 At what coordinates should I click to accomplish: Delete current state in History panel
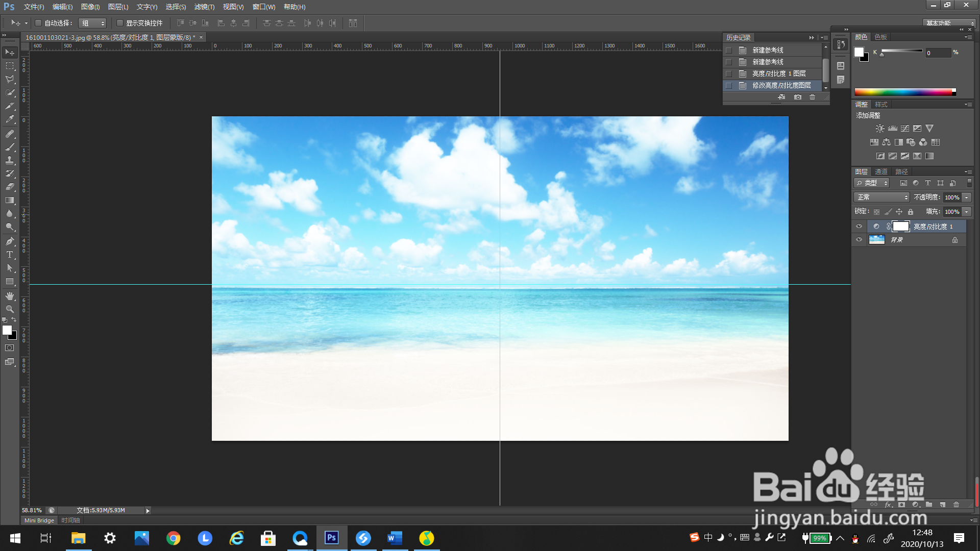[813, 97]
